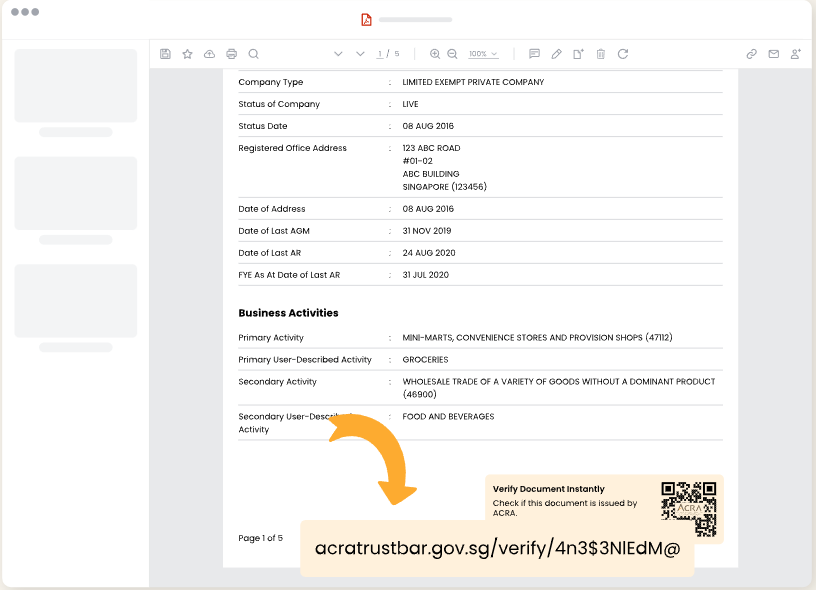Copy the share link via the link icon

point(751,54)
